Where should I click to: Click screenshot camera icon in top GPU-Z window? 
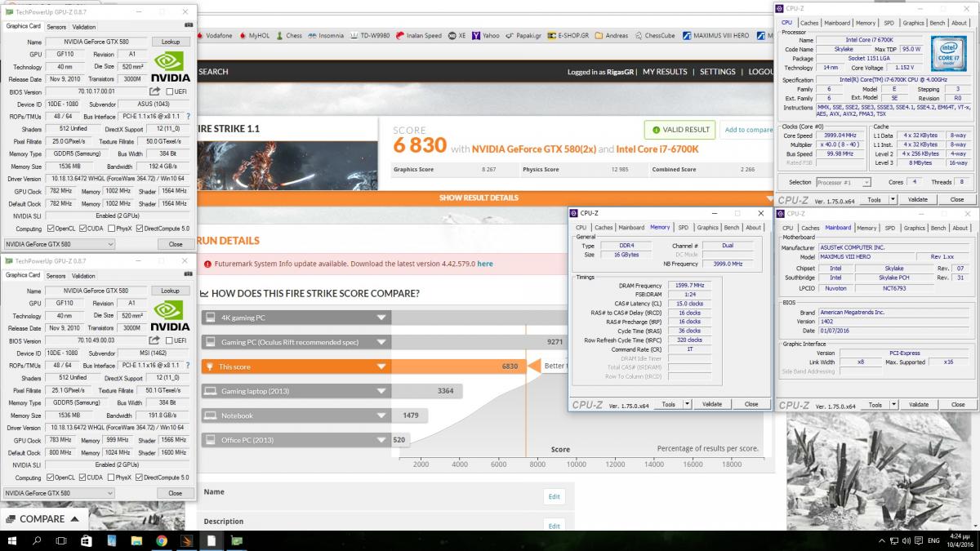189,26
